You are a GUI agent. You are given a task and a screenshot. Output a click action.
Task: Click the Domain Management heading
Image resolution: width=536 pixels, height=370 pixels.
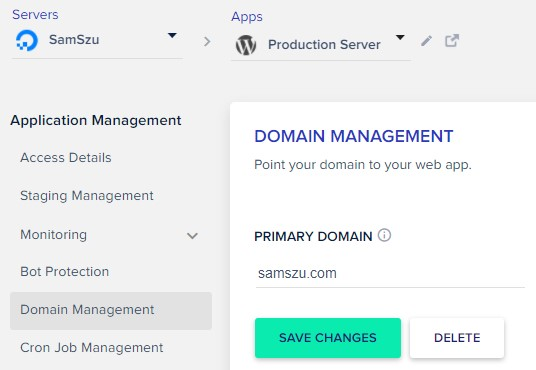pyautogui.click(x=353, y=136)
